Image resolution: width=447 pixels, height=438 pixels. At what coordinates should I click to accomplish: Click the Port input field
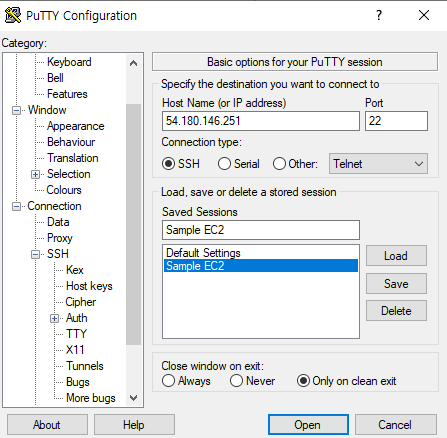pos(396,121)
